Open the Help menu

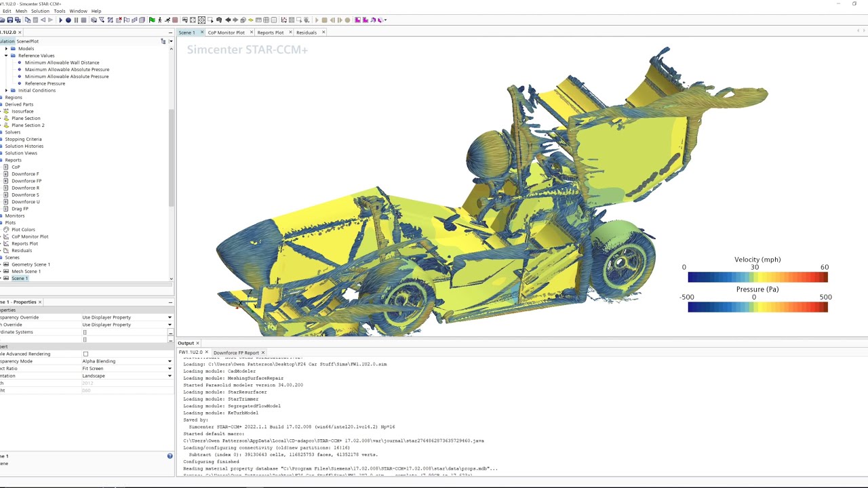tap(96, 11)
